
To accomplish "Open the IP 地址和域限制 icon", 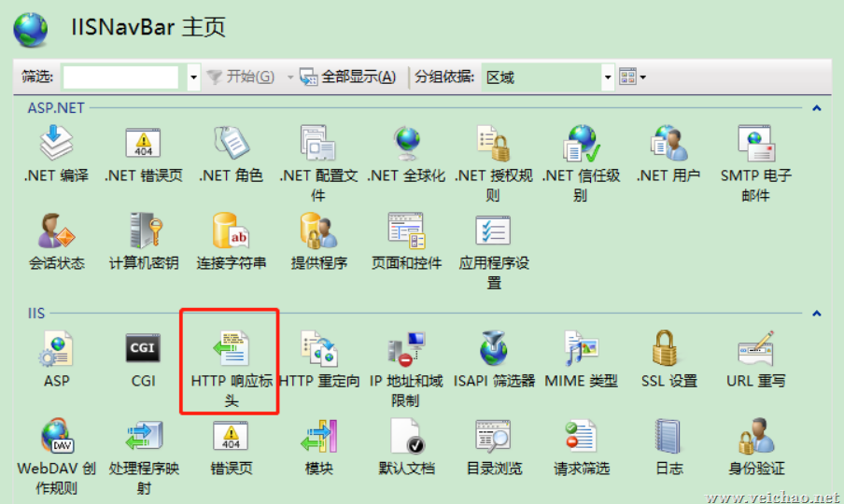I will (x=406, y=348).
